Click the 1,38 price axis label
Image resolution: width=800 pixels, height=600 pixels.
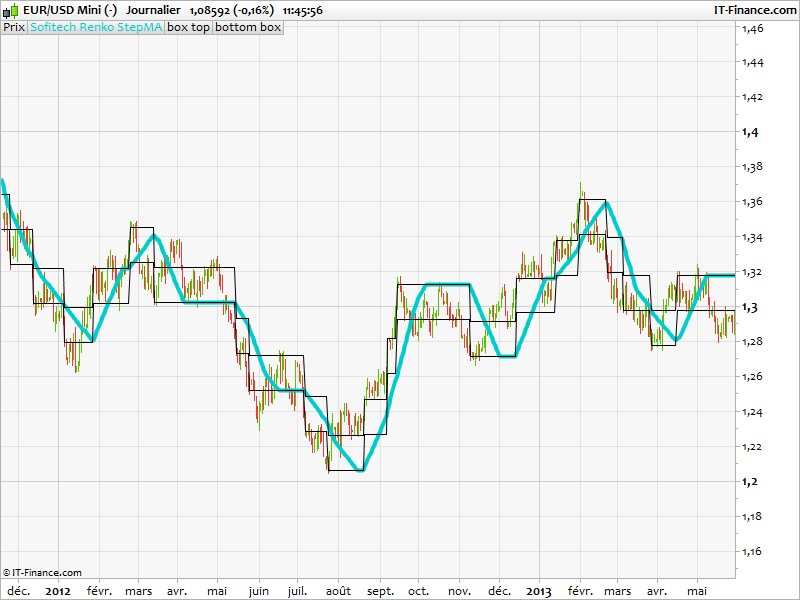point(753,167)
